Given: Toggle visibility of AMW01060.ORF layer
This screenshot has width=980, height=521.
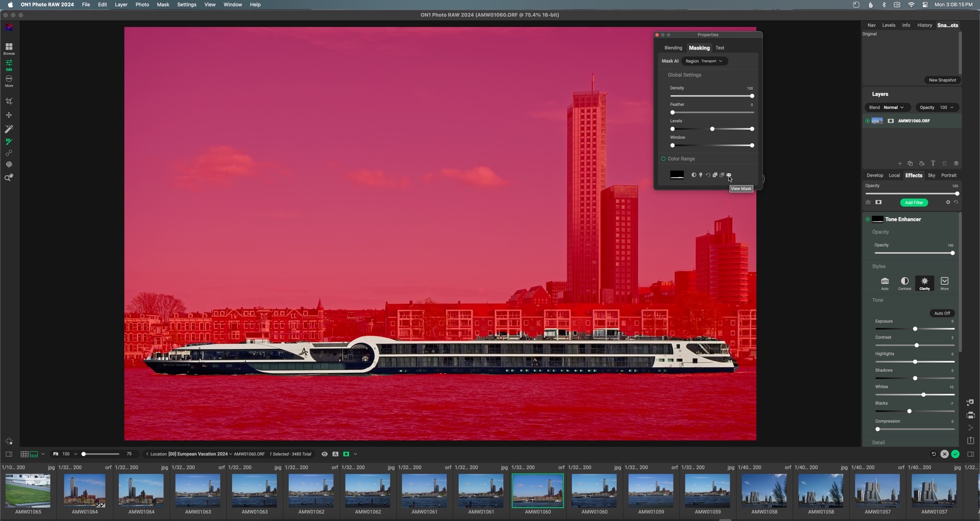Looking at the screenshot, I should 867,121.
